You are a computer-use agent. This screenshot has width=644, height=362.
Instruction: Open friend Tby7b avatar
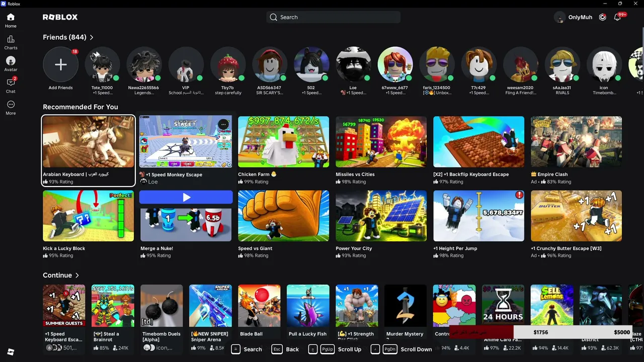(227, 64)
